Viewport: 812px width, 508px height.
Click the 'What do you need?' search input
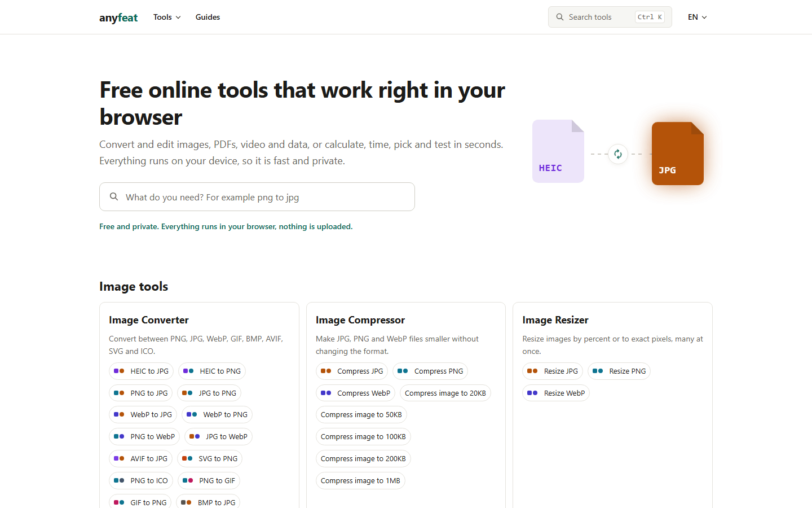(257, 197)
